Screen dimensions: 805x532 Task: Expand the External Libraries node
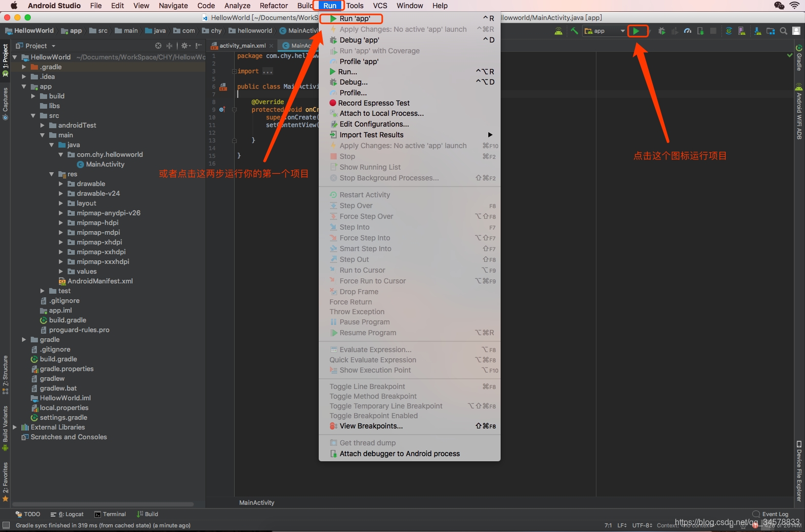pos(15,427)
